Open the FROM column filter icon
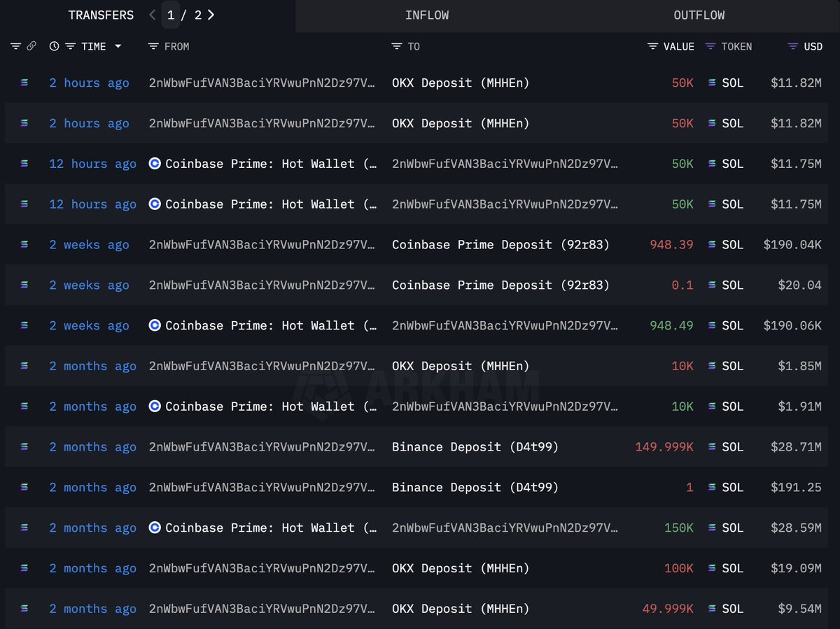Image resolution: width=840 pixels, height=629 pixels. click(x=154, y=46)
